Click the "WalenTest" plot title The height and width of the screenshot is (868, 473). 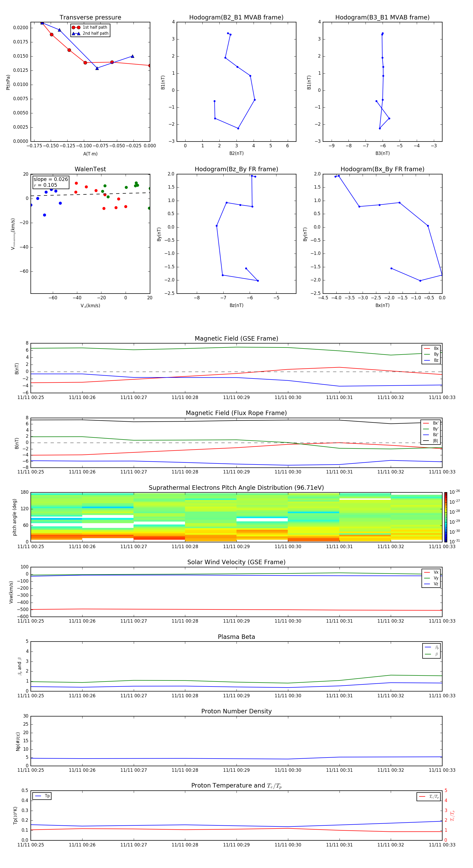90,169
